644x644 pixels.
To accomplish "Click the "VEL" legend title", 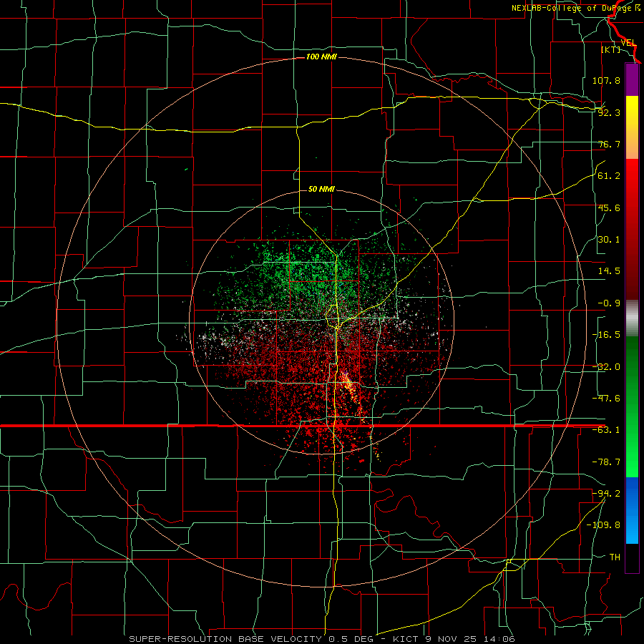I will point(628,43).
